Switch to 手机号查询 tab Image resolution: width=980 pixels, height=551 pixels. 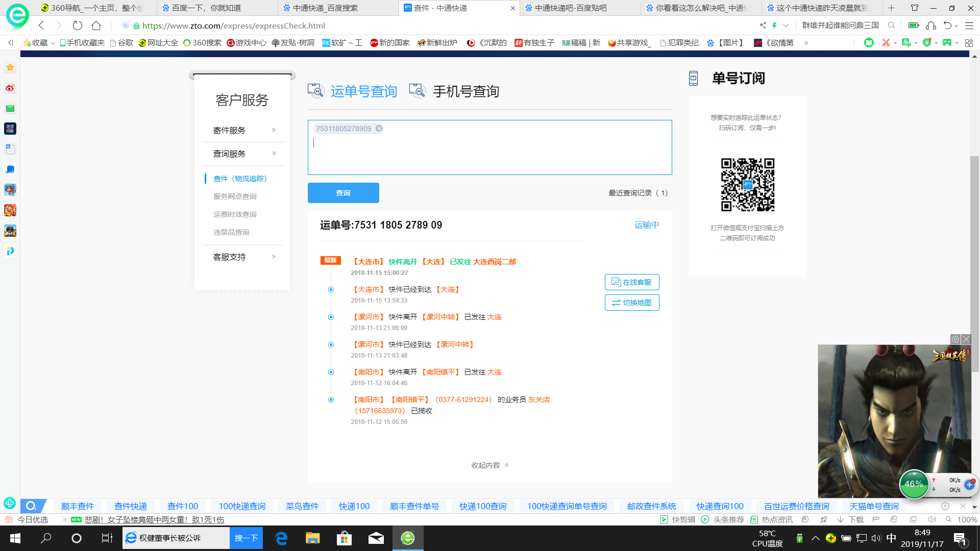(x=465, y=91)
